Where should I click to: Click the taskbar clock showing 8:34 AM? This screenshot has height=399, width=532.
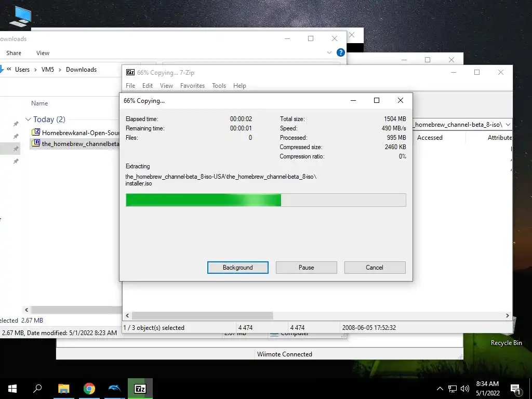click(x=487, y=389)
